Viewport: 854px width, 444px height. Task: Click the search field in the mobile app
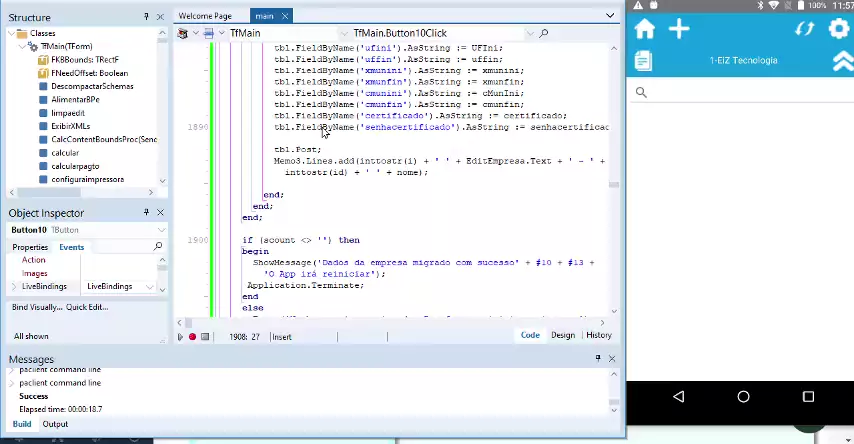(x=740, y=92)
